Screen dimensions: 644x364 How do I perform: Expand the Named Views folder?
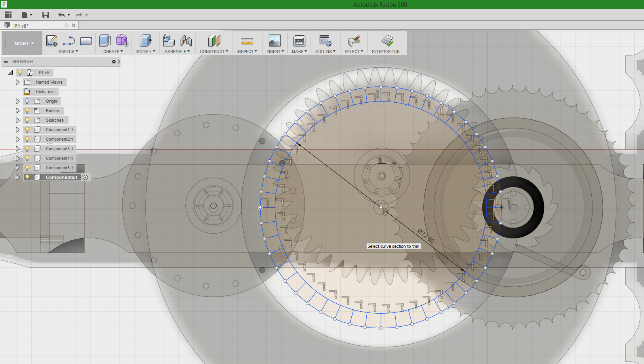17,82
